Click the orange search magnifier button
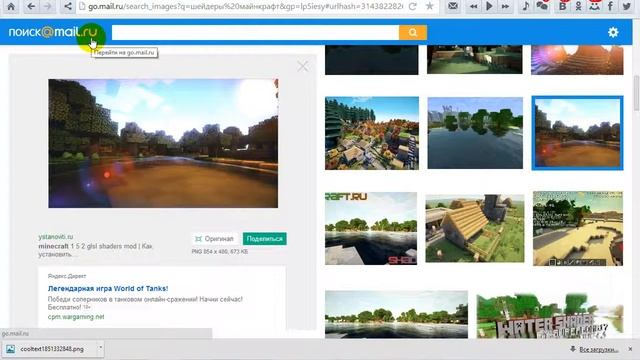The image size is (640, 360). [x=413, y=32]
